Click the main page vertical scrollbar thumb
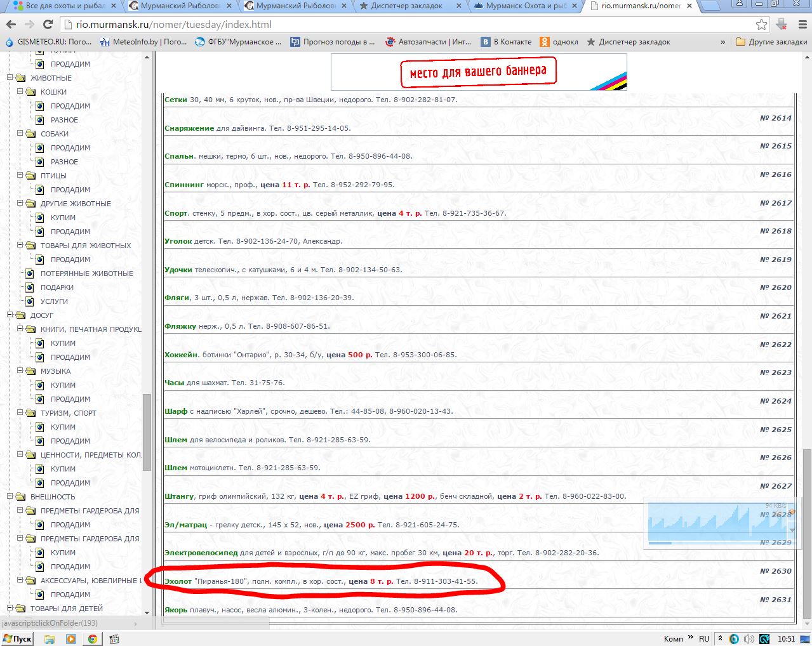This screenshot has width=812, height=646. click(x=807, y=533)
